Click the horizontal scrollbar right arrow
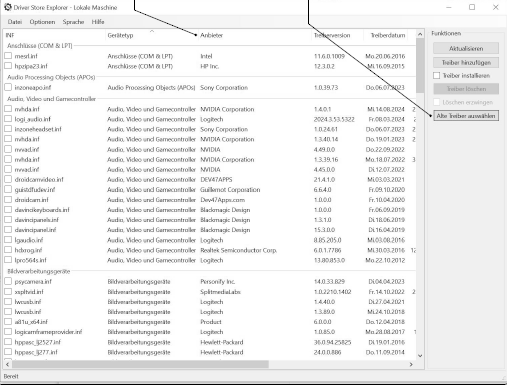507x385 pixels. pos(411,364)
